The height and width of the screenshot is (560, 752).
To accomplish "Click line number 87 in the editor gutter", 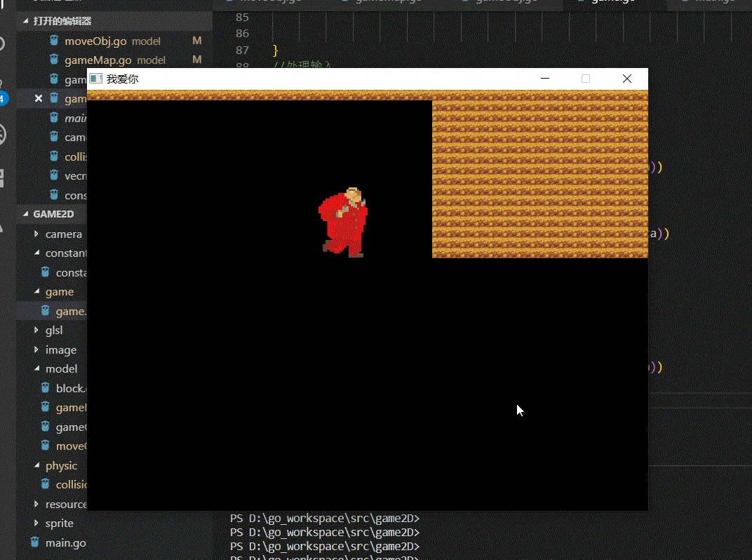I will 242,51.
